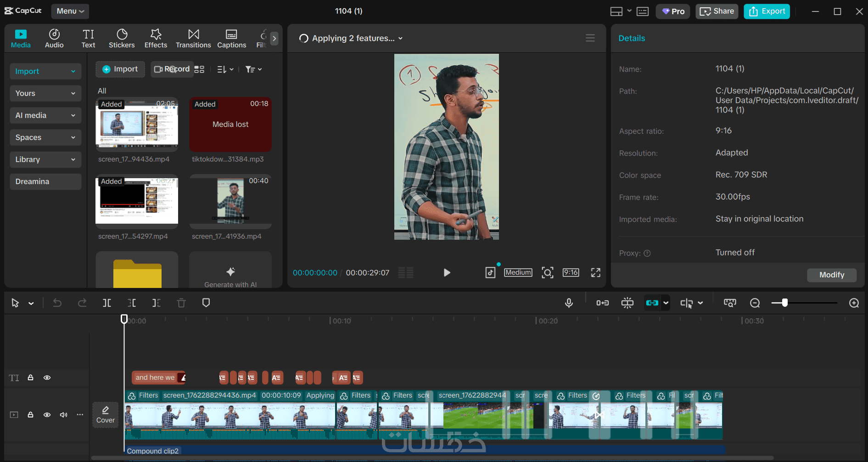Open the Effects panel
Screen dimensions: 868x462
pyautogui.click(x=156, y=38)
